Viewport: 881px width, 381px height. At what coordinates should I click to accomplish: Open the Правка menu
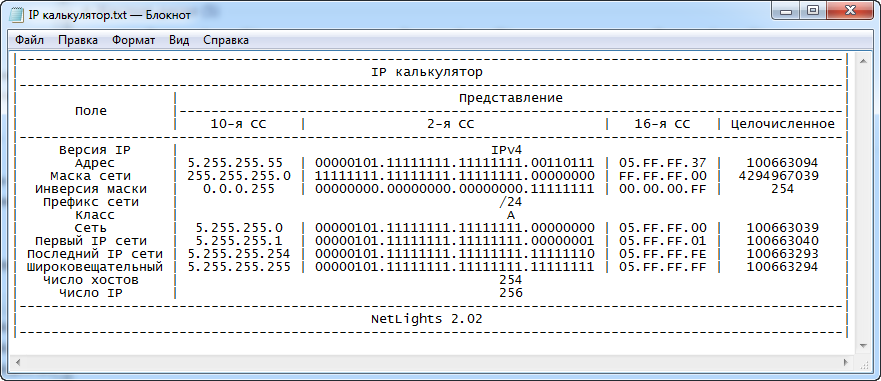click(x=78, y=40)
